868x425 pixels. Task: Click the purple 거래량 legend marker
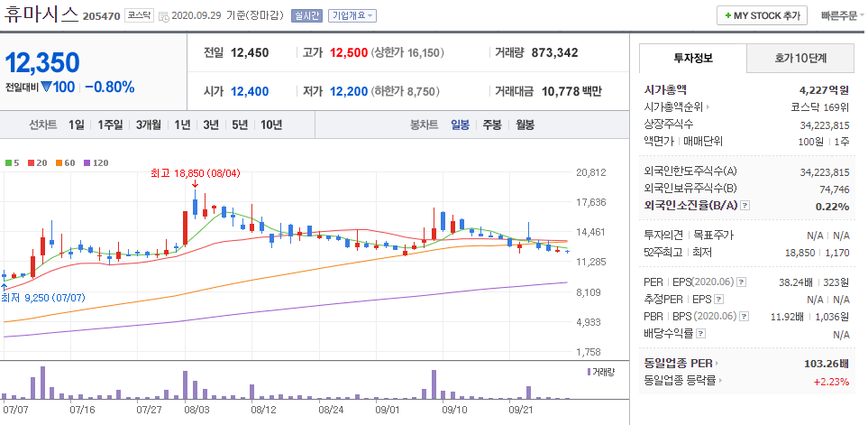click(589, 372)
